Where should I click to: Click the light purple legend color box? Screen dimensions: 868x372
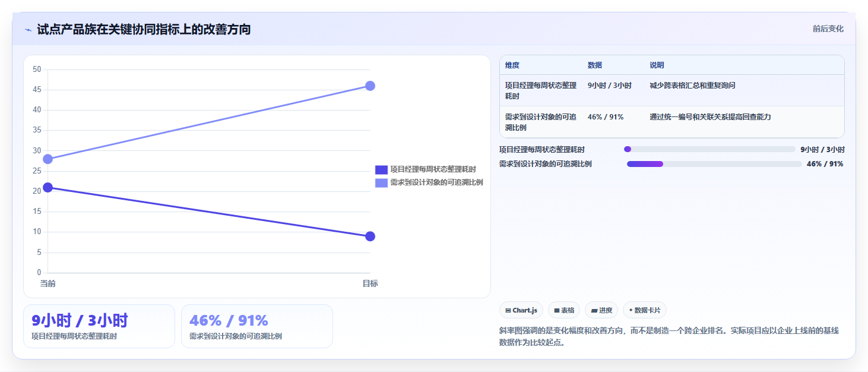click(381, 182)
